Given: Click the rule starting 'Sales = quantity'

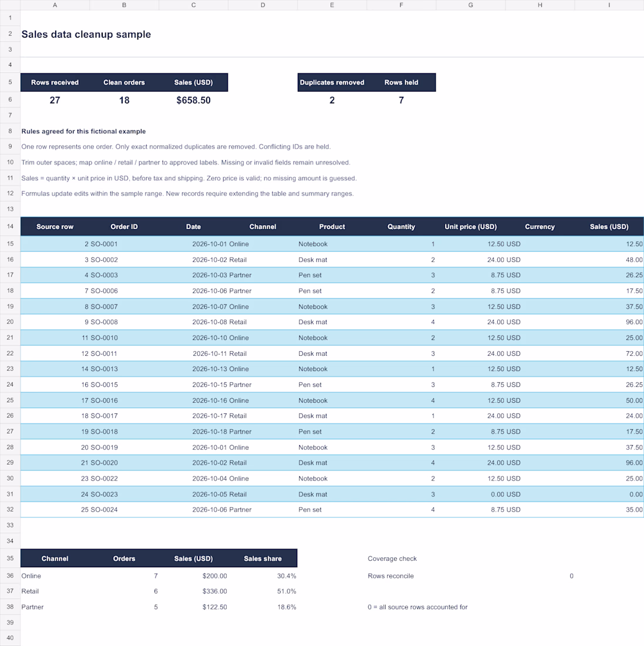Looking at the screenshot, I should [189, 178].
